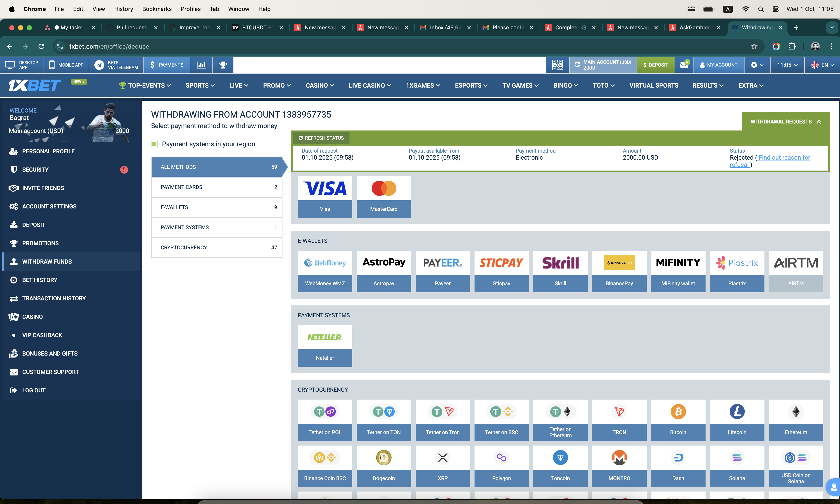
Task: Open Bookmarks menu in Chrome menu bar
Action: coord(157,9)
